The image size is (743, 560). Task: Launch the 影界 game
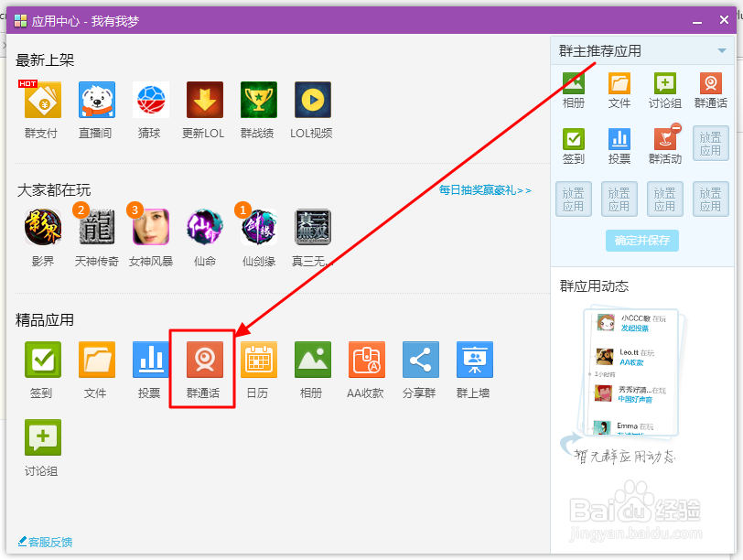pyautogui.click(x=43, y=227)
